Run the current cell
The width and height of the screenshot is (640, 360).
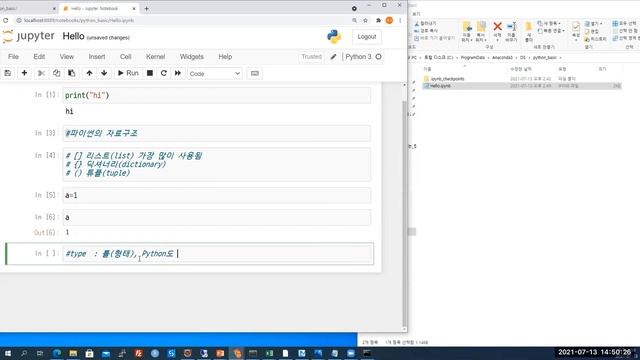tap(128, 73)
